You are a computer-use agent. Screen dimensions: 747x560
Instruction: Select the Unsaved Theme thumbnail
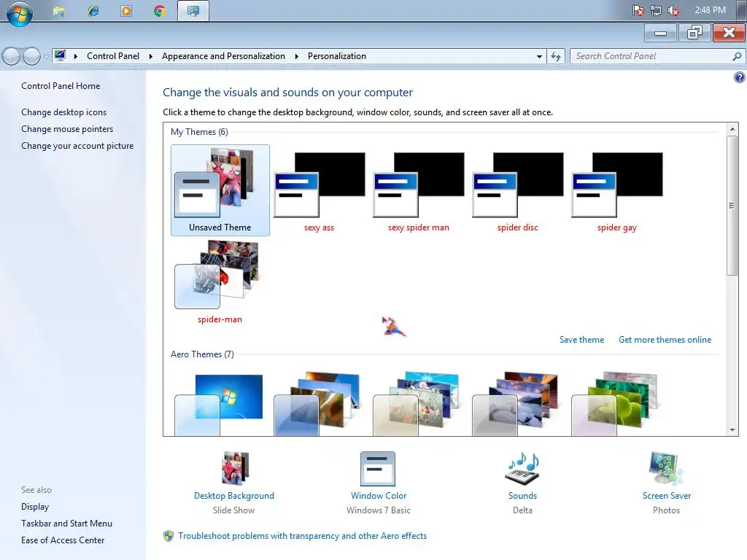220,190
